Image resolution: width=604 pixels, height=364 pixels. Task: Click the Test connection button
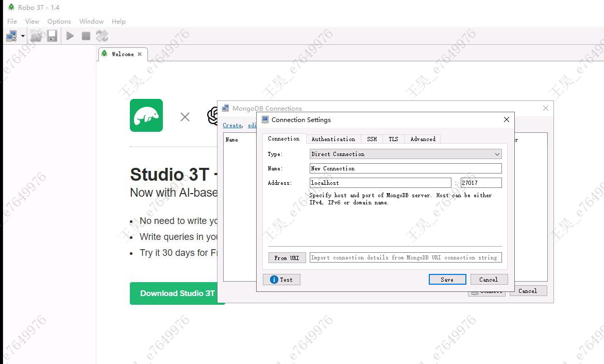[281, 280]
